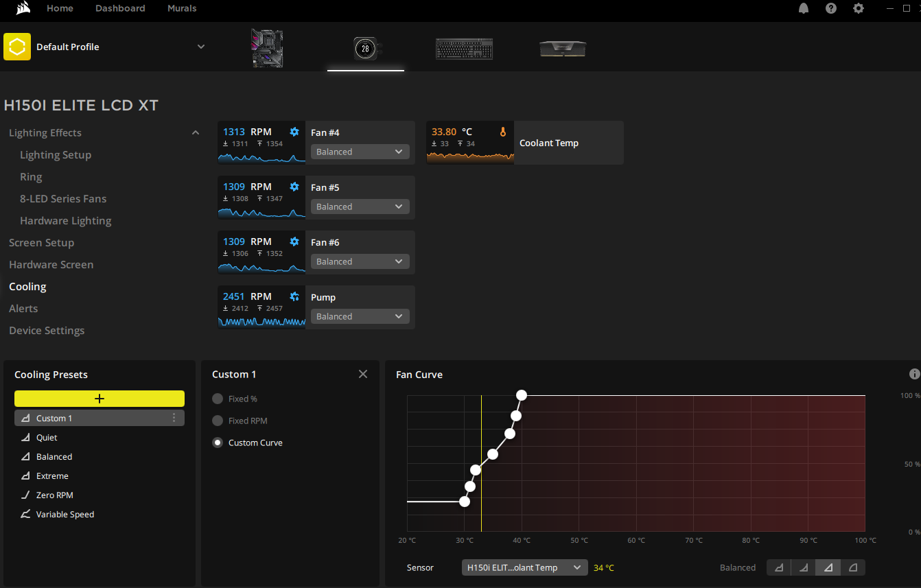This screenshot has width=921, height=588.
Task: Open the Fan Curve info icon
Action: 914,374
